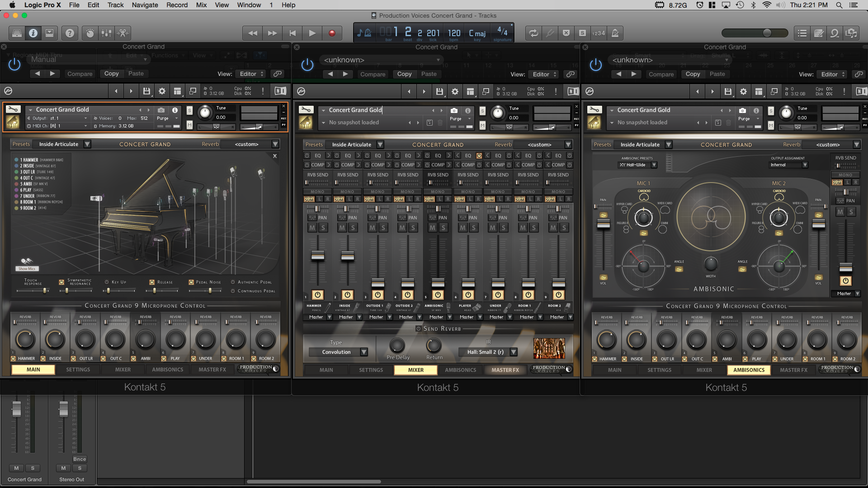Open the <custom> reverb dropdown in the middle Kontakt
The width and height of the screenshot is (868, 488).
point(544,145)
